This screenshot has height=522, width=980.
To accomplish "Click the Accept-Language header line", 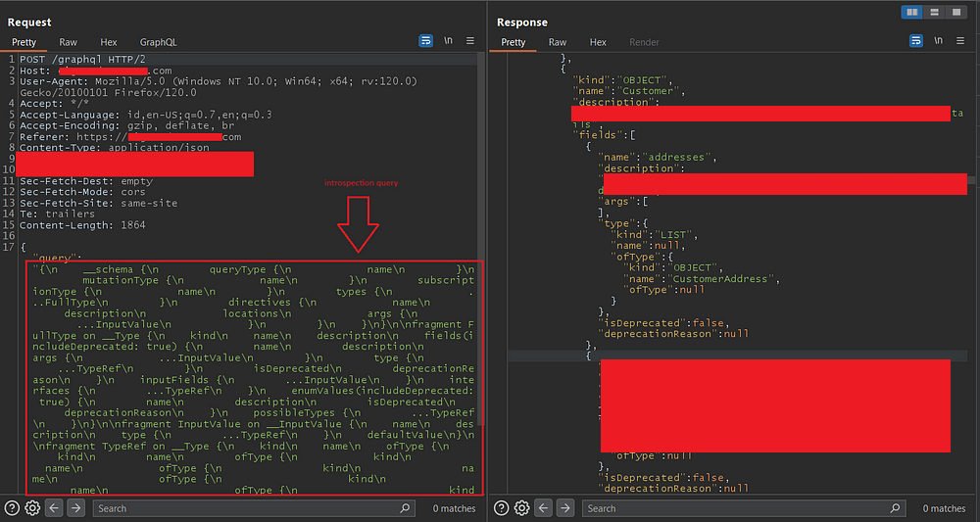I will point(146,115).
